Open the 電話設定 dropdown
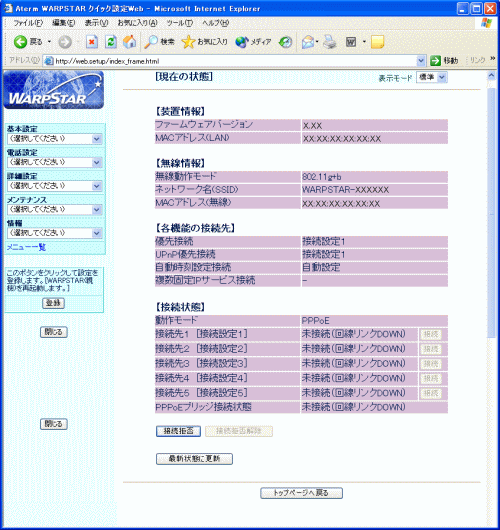This screenshot has width=500, height=530. click(54, 162)
